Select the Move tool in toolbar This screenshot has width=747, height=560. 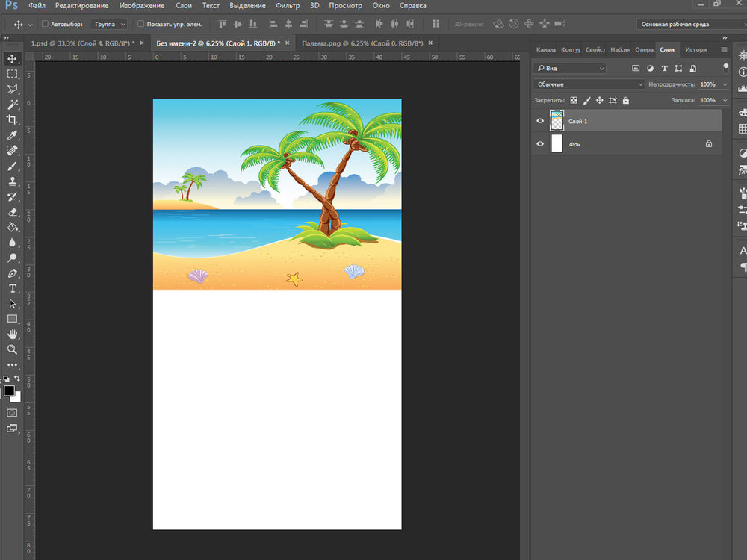pos(12,58)
